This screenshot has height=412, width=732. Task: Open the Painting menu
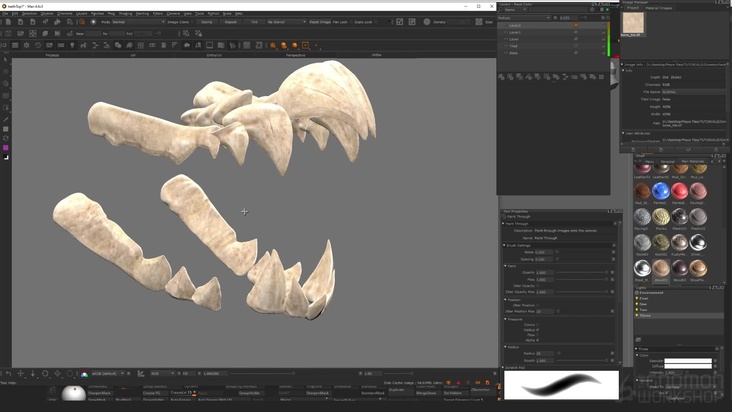point(142,14)
